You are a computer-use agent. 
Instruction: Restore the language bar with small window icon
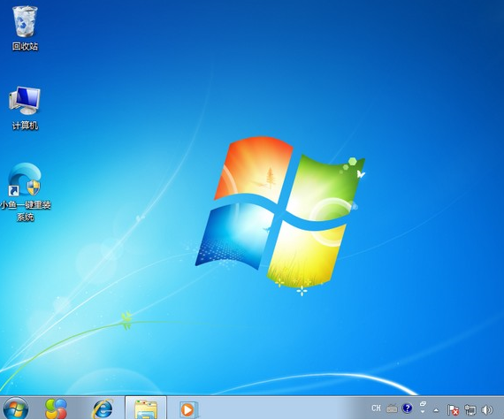[423, 403]
